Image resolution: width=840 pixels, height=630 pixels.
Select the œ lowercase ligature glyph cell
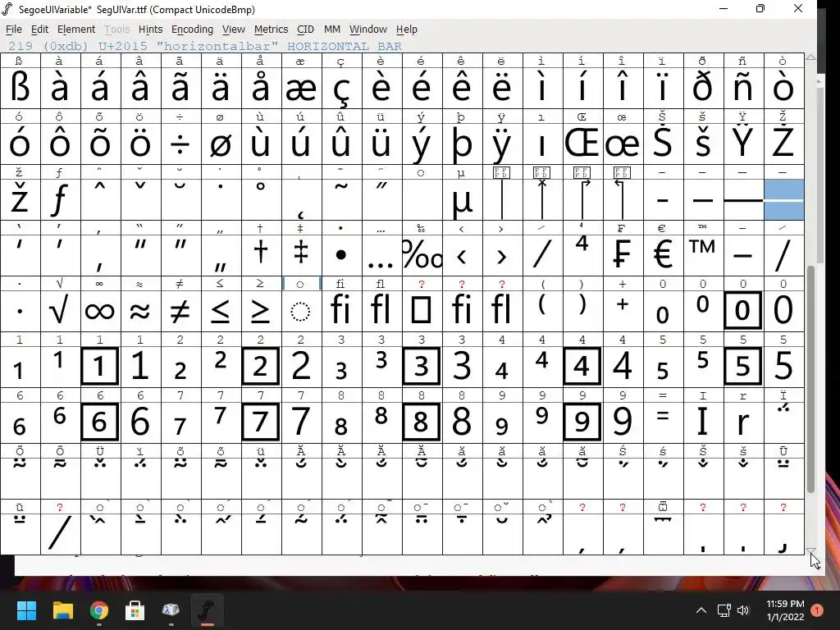(x=623, y=144)
